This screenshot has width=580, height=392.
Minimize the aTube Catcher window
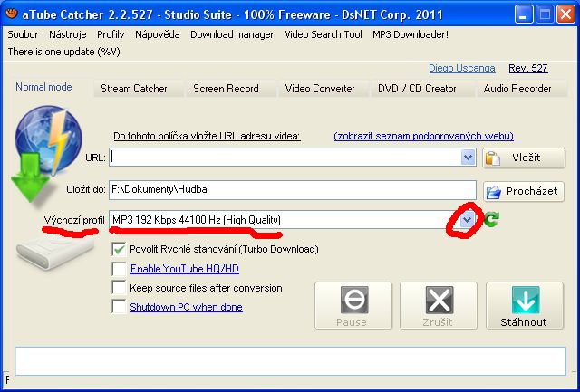[x=524, y=14]
